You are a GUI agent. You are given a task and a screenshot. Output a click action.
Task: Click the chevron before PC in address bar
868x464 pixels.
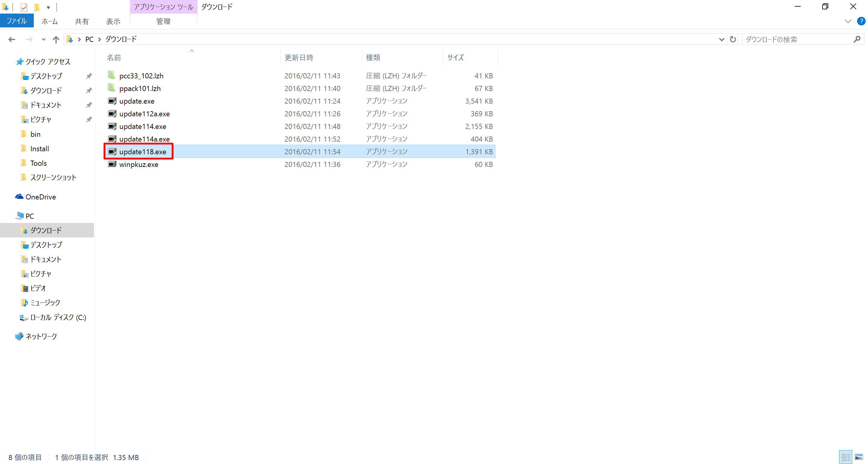(79, 39)
